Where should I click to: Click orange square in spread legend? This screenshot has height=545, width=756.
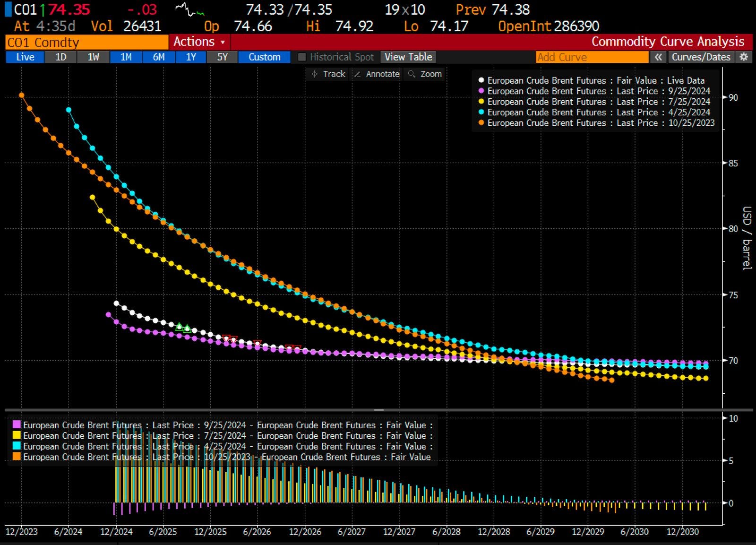point(17,457)
